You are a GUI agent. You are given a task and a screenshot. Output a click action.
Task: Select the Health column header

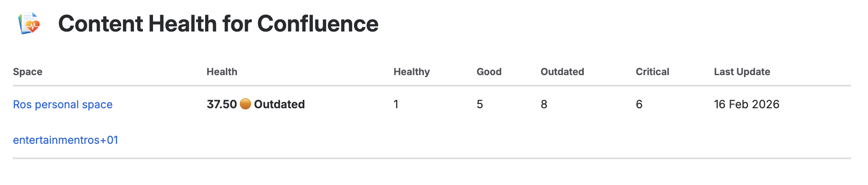[222, 72]
